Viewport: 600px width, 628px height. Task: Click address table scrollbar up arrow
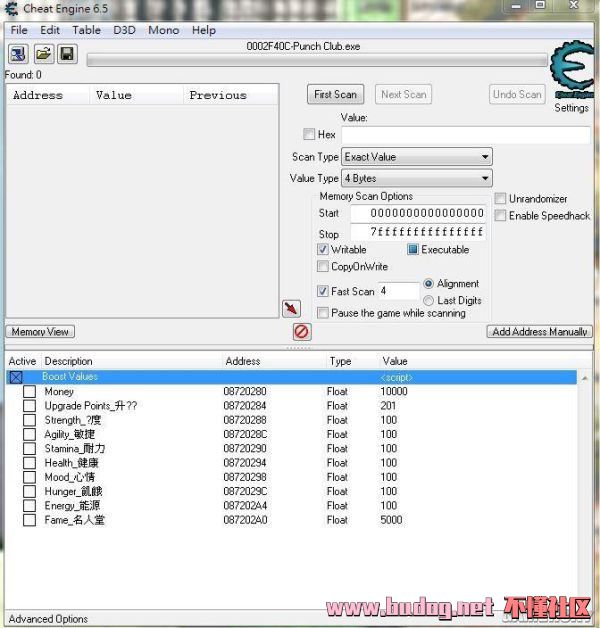(585, 378)
